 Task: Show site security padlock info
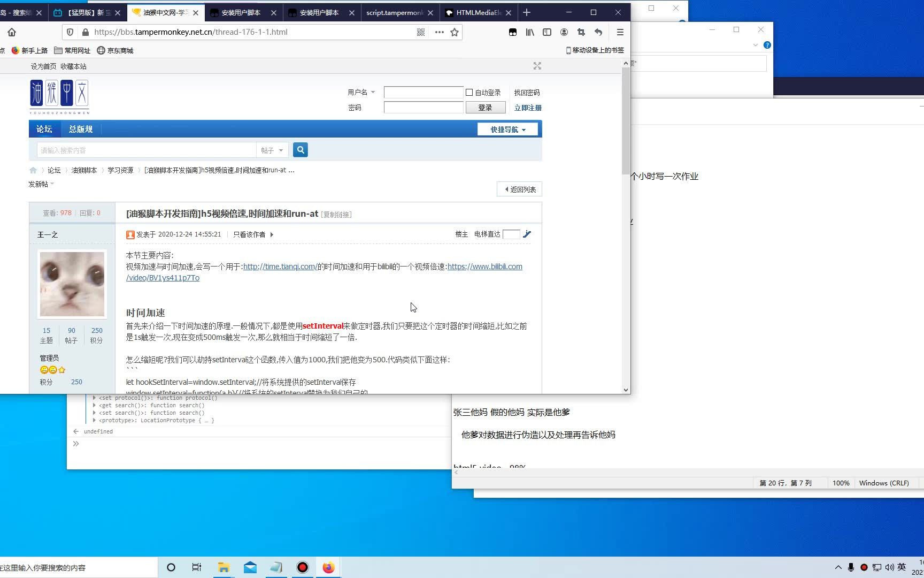pyautogui.click(x=85, y=32)
